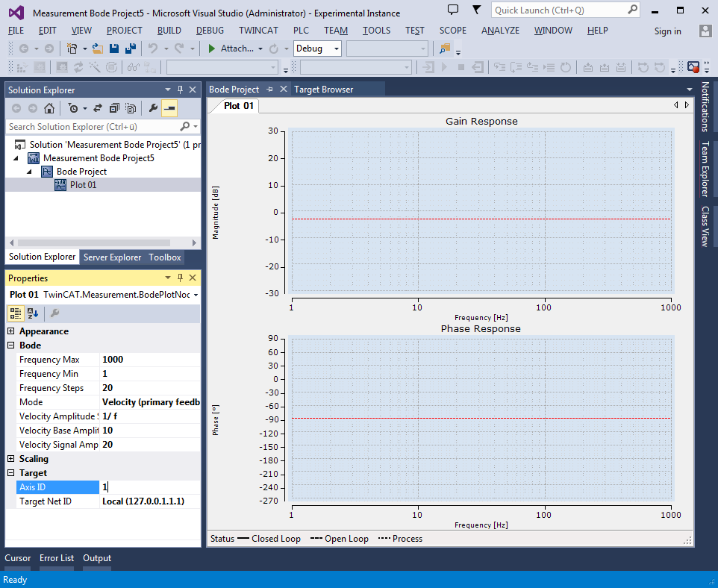Open the document tabs overflow dropdown
This screenshot has width=718, height=588.
point(690,90)
